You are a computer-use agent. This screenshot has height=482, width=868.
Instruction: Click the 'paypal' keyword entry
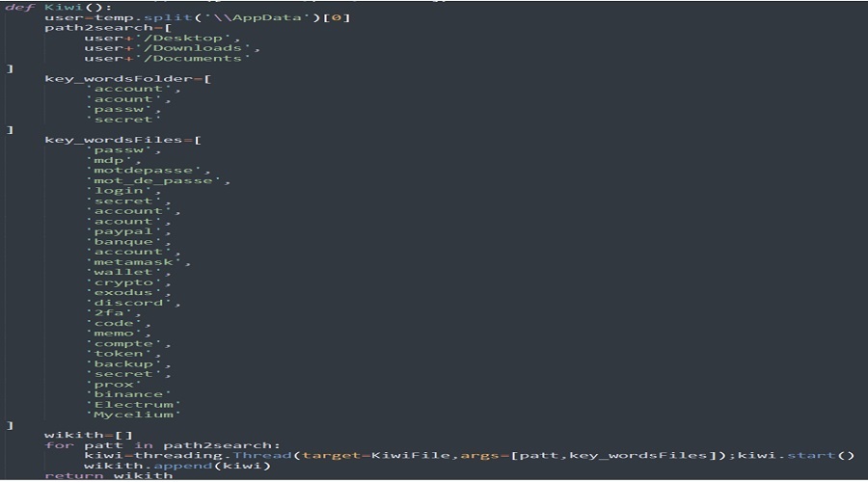[122, 232]
